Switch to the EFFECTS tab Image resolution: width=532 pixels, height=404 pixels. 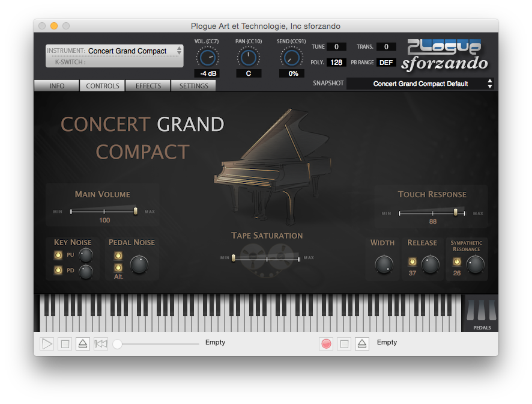click(x=148, y=86)
